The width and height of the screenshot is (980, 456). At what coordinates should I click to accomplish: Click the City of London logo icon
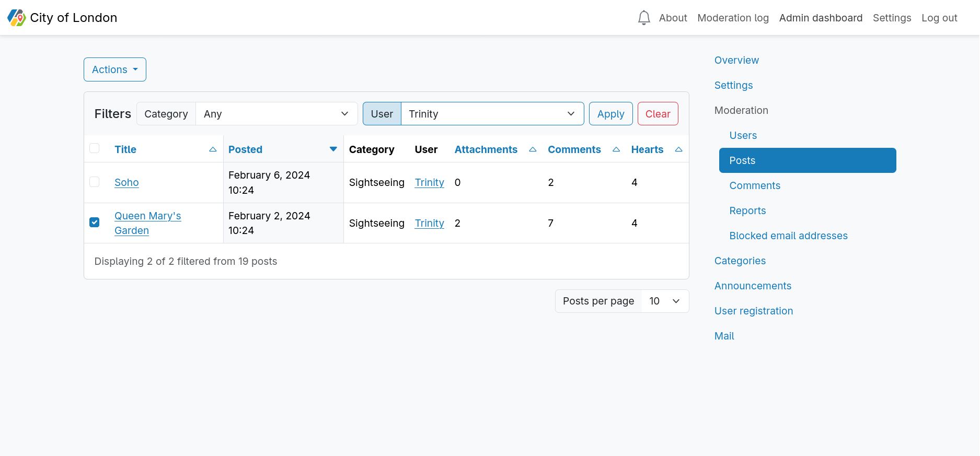coord(17,18)
